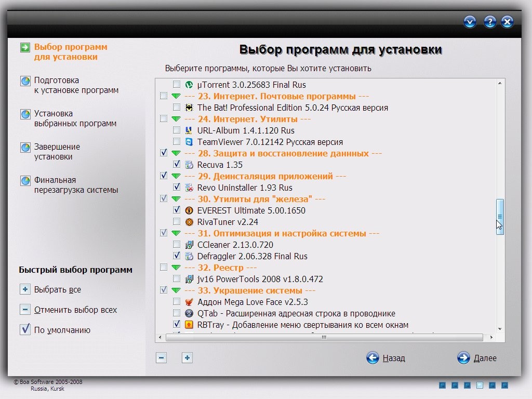Click the vertical scrollbar down arrow
This screenshot has width=532, height=399.
(x=500, y=329)
